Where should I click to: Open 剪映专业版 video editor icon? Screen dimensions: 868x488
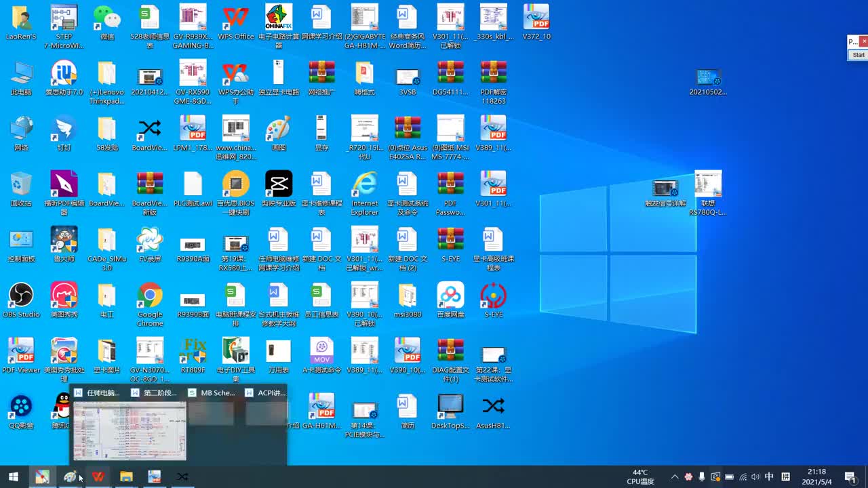278,190
